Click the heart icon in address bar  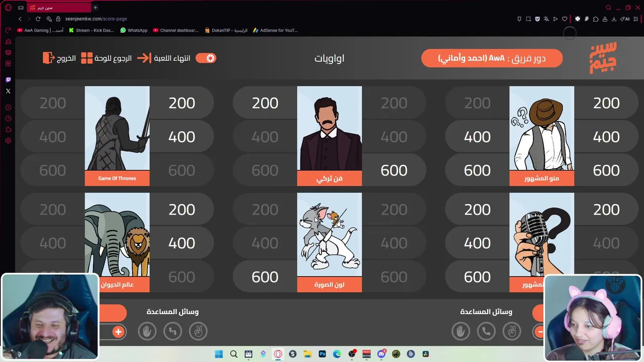click(565, 19)
